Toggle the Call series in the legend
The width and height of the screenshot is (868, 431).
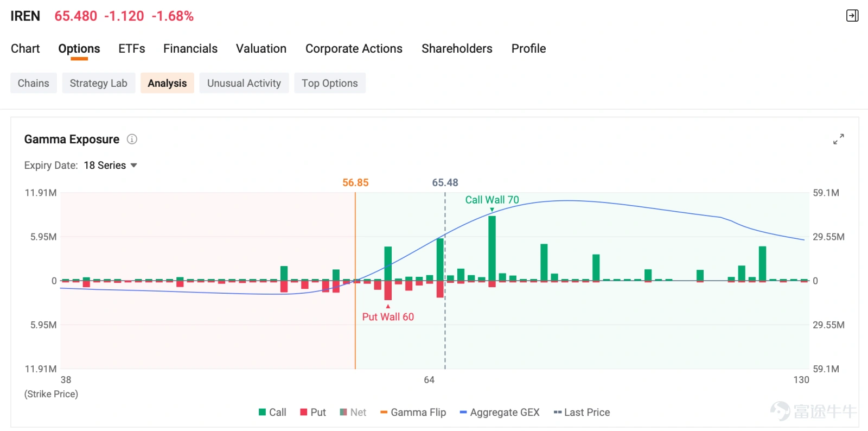272,413
